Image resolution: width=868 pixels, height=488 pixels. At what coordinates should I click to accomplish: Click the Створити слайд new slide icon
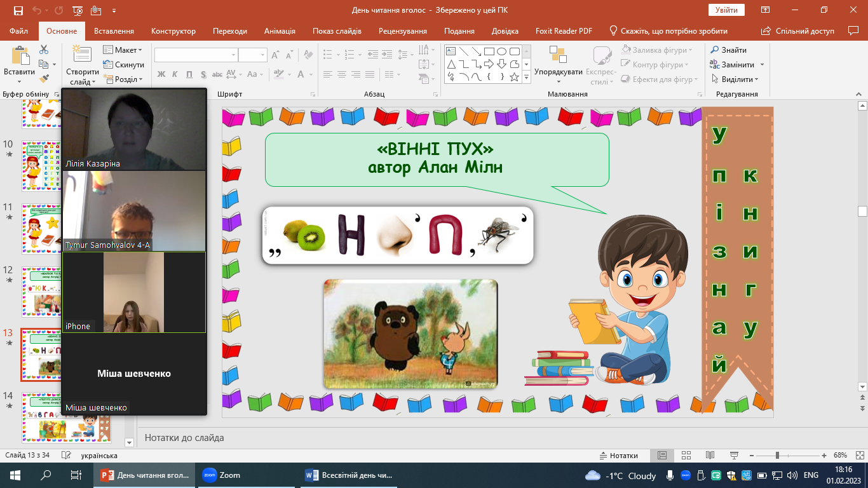pyautogui.click(x=82, y=54)
